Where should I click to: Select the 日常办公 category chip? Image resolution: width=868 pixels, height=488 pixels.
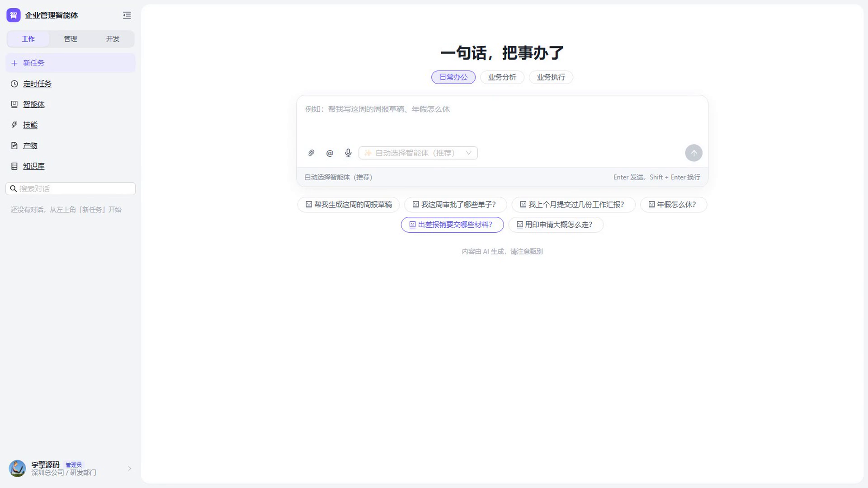click(453, 77)
